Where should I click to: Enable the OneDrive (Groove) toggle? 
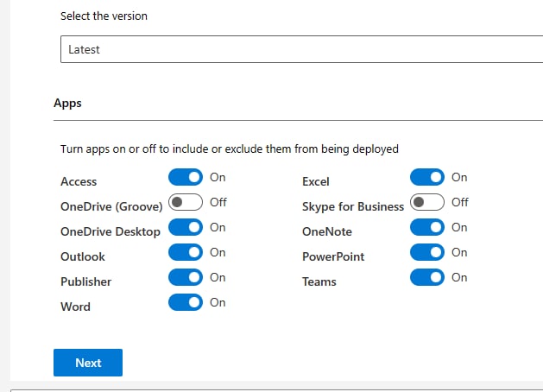coord(186,202)
